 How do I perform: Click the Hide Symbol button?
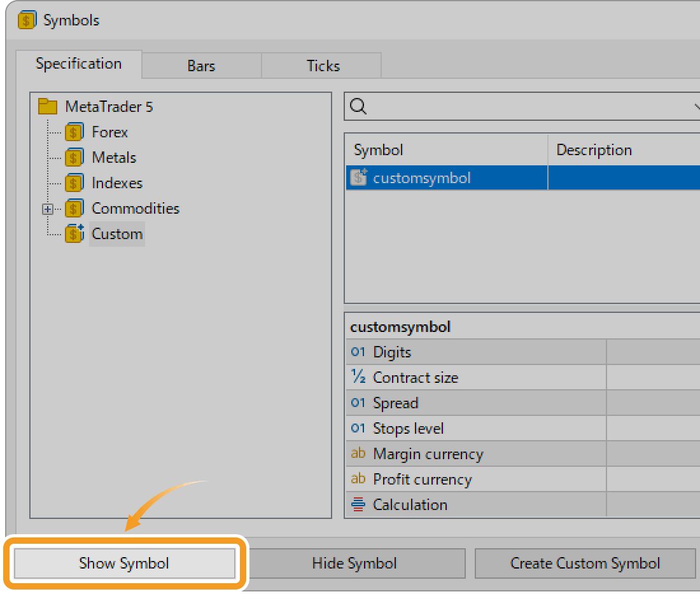click(354, 563)
